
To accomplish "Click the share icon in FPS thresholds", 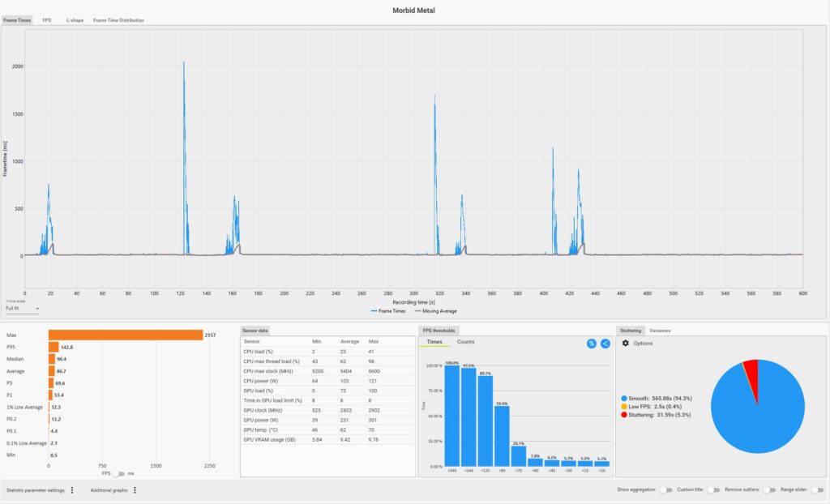I will tap(605, 344).
